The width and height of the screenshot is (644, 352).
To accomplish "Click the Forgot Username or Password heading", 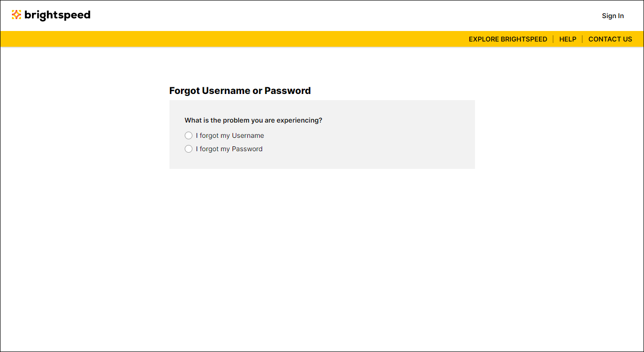I will pyautogui.click(x=240, y=91).
